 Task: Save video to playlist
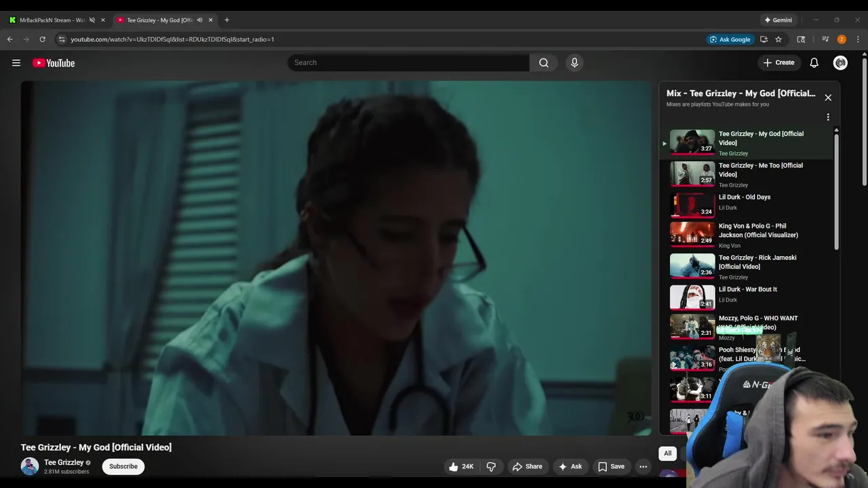tap(611, 466)
